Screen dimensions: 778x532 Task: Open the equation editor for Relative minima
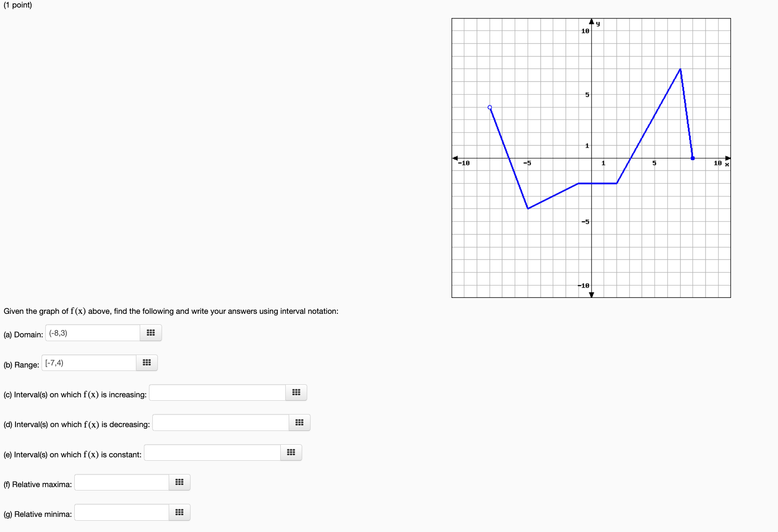coord(179,512)
